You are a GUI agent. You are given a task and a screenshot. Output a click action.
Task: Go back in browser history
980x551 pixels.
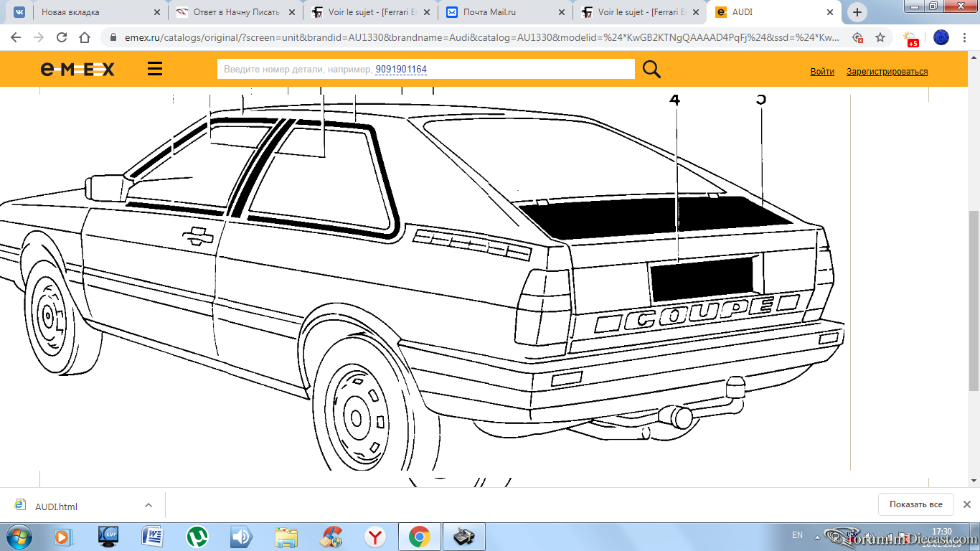pyautogui.click(x=16, y=37)
